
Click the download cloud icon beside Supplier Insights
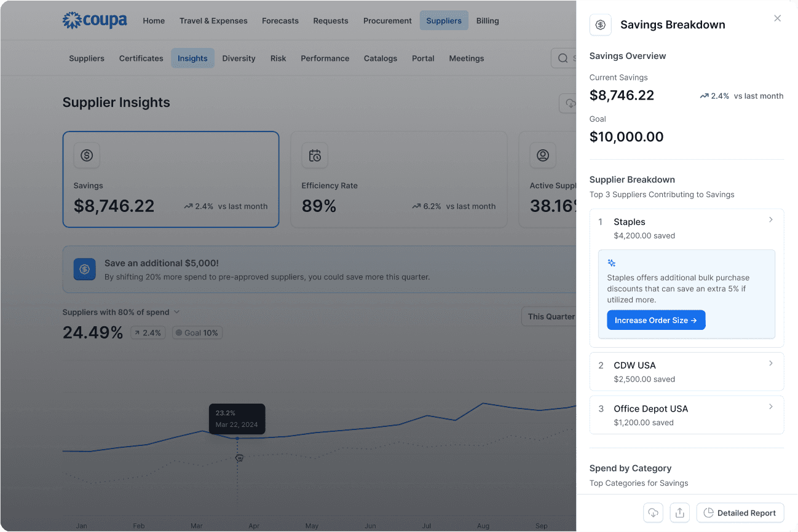tap(570, 103)
